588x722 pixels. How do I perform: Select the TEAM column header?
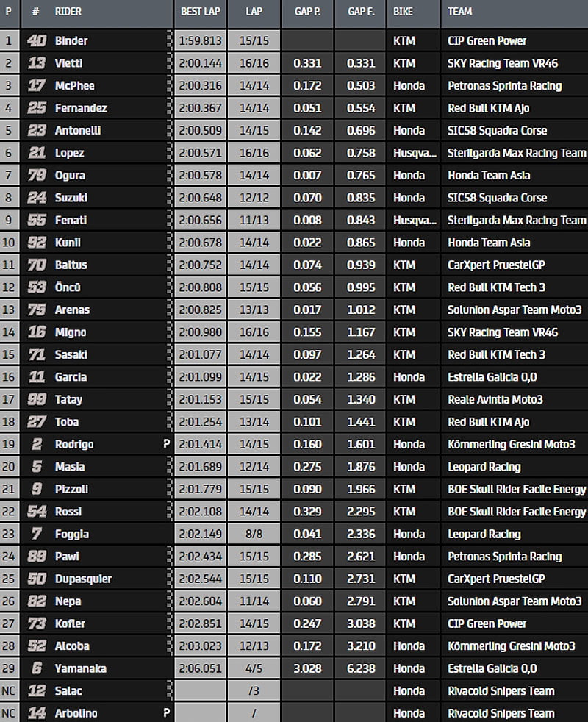tap(459, 12)
